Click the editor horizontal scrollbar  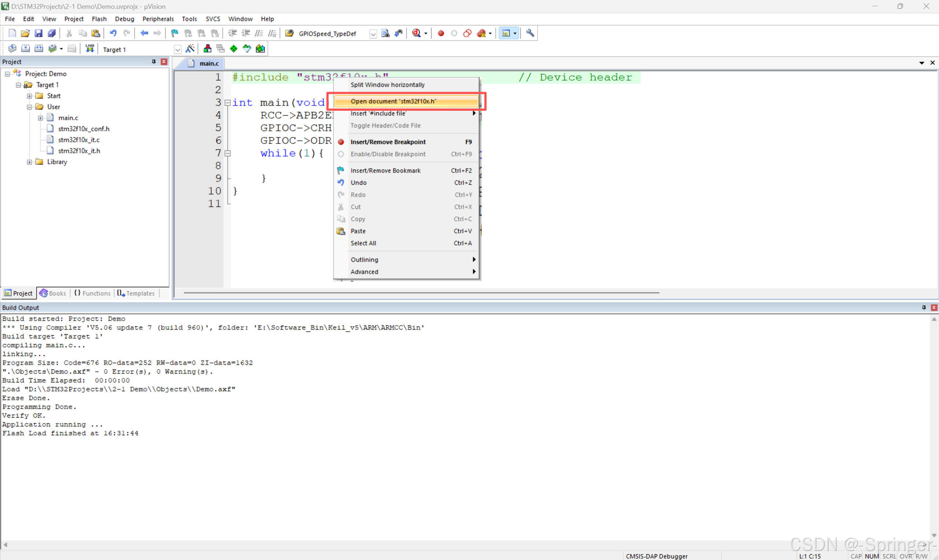(421, 292)
